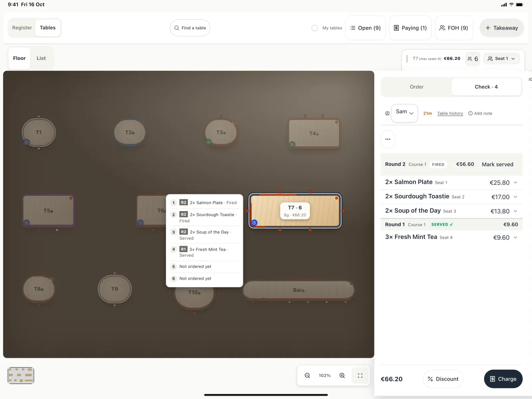Click the floor plan minimap thumbnail
The image size is (532, 399).
click(x=21, y=376)
